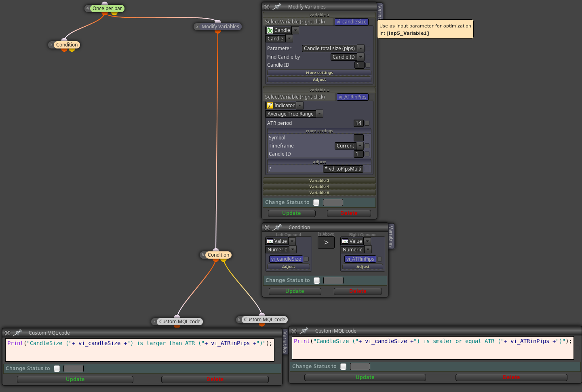The image size is (582, 392).
Task: Click More settings under Variable 1
Action: pos(319,73)
